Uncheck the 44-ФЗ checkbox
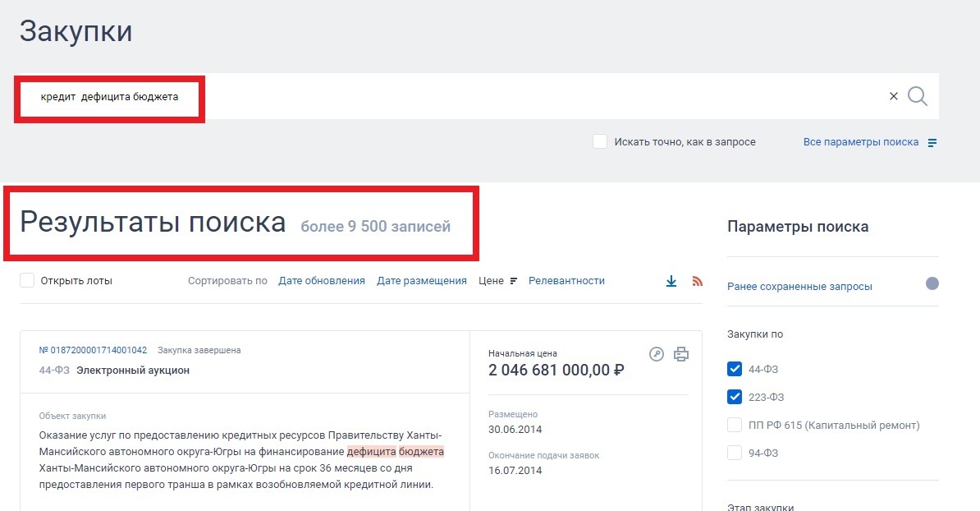 pyautogui.click(x=735, y=369)
